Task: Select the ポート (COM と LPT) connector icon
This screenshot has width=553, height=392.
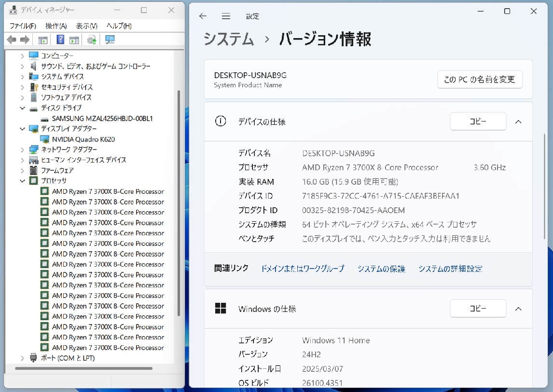Action: pos(33,358)
